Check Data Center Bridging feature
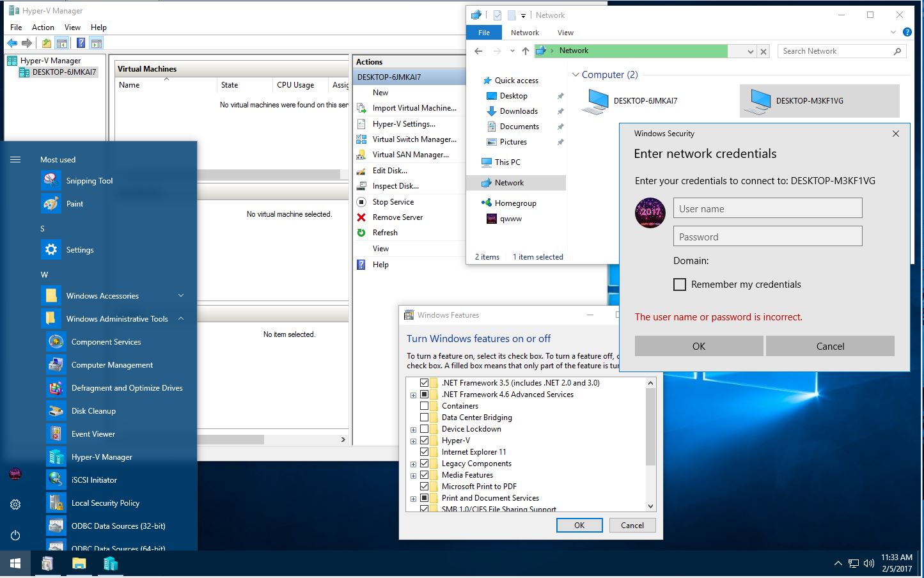This screenshot has height=578, width=924. [x=424, y=418]
